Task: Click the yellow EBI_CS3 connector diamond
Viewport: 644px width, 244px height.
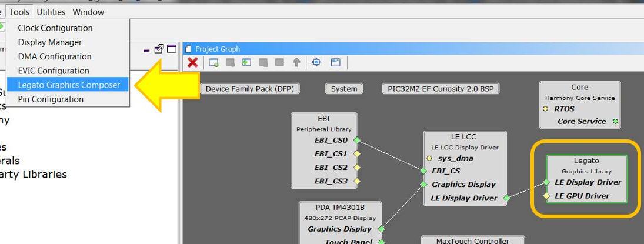Action: 357,181
